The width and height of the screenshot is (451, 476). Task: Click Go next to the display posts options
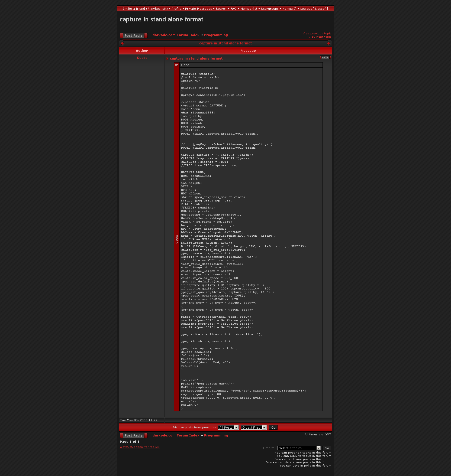[273, 428]
